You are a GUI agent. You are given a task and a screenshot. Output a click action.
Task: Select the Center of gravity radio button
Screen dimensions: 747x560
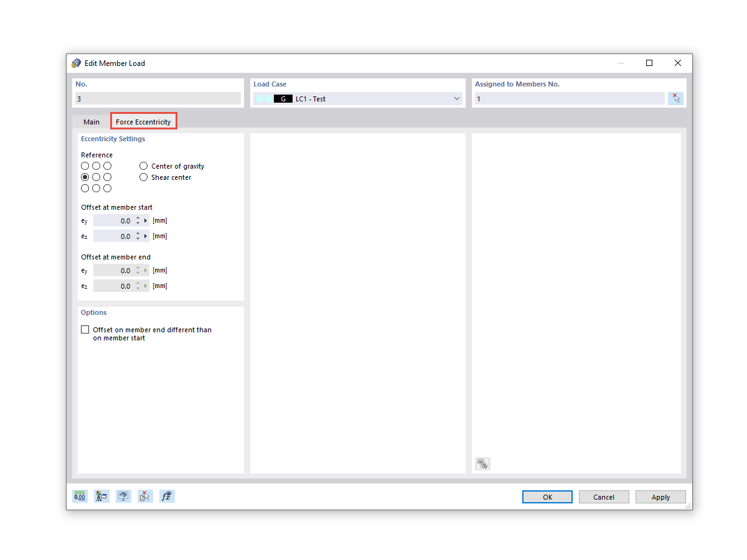click(x=144, y=166)
